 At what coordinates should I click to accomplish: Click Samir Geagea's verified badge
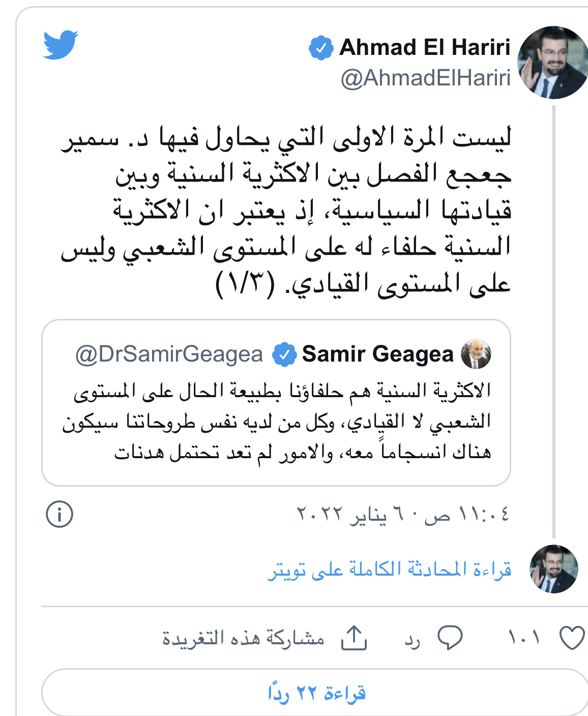click(284, 354)
